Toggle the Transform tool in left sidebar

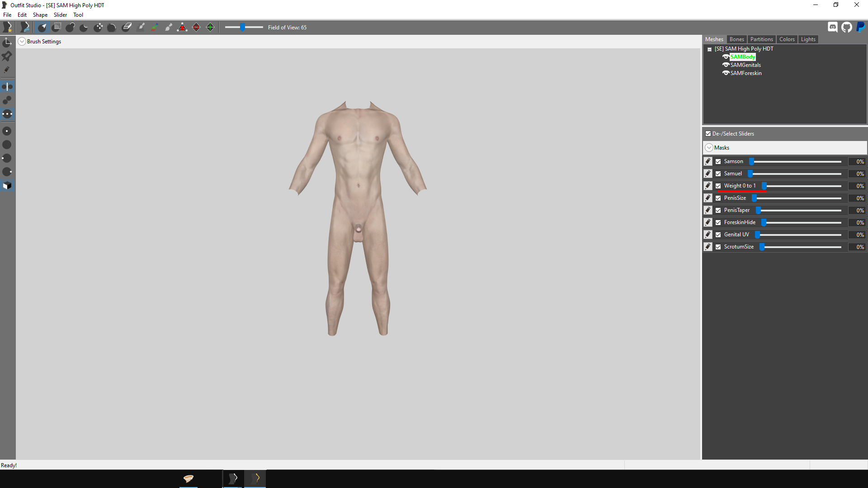click(7, 42)
